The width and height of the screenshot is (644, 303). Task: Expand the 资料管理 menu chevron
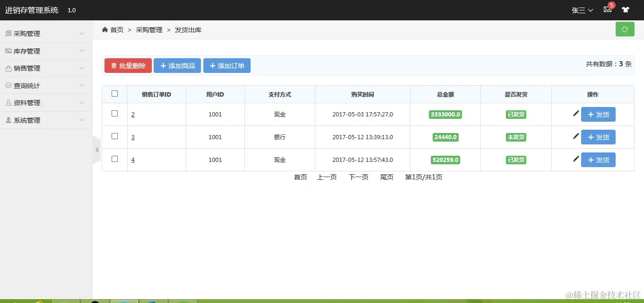pyautogui.click(x=82, y=103)
